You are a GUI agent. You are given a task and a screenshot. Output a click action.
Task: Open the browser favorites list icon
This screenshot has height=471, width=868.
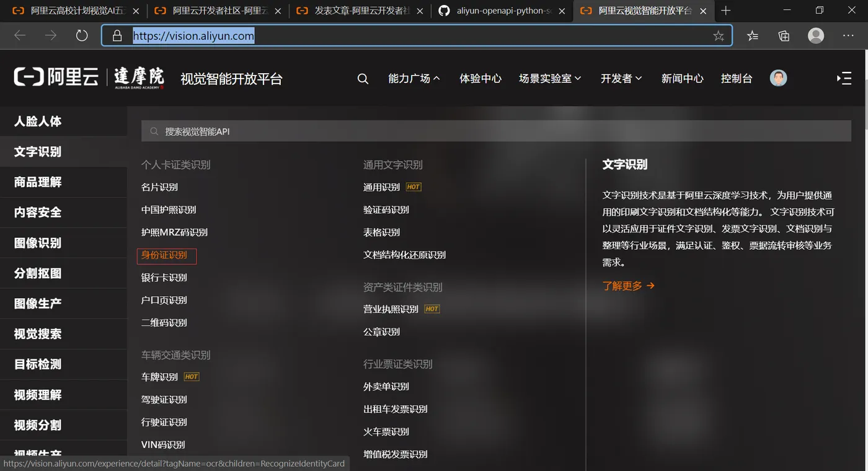point(753,36)
